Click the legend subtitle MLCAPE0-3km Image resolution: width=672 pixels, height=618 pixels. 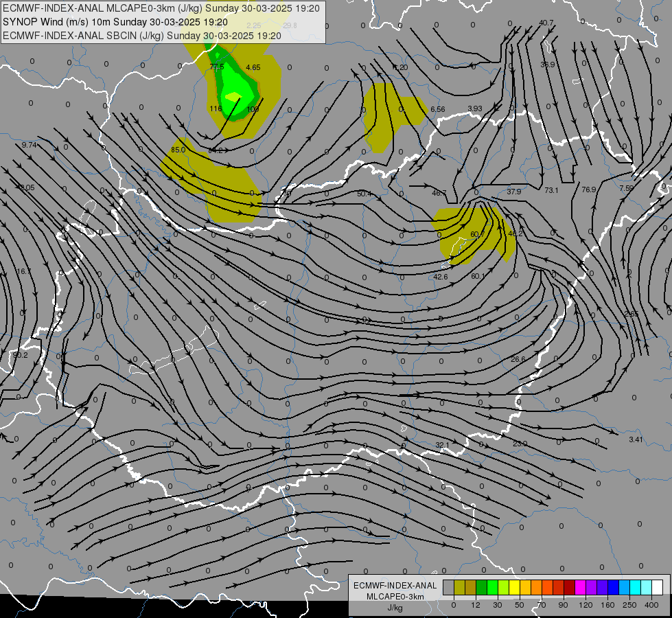tap(395, 597)
